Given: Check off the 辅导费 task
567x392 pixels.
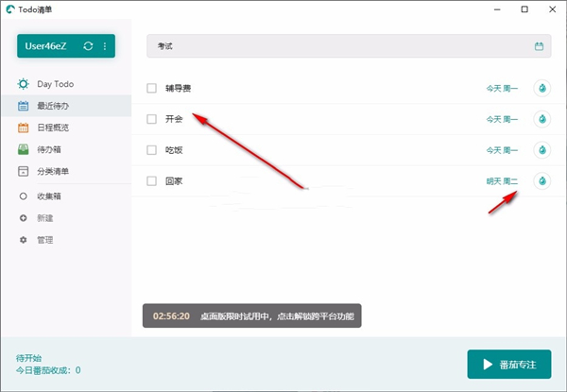Looking at the screenshot, I should (151, 89).
